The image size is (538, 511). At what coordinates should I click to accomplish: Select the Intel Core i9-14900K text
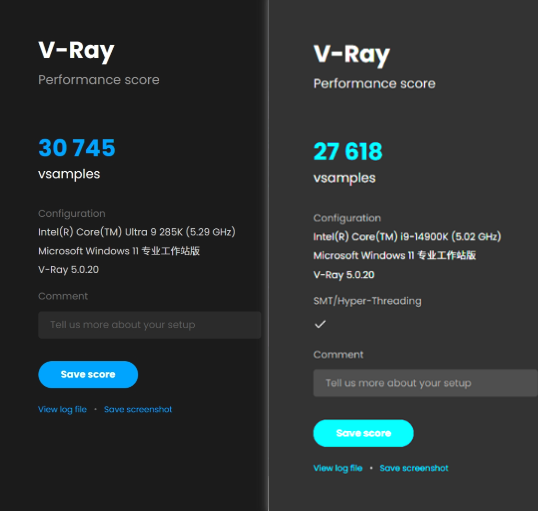click(407, 236)
